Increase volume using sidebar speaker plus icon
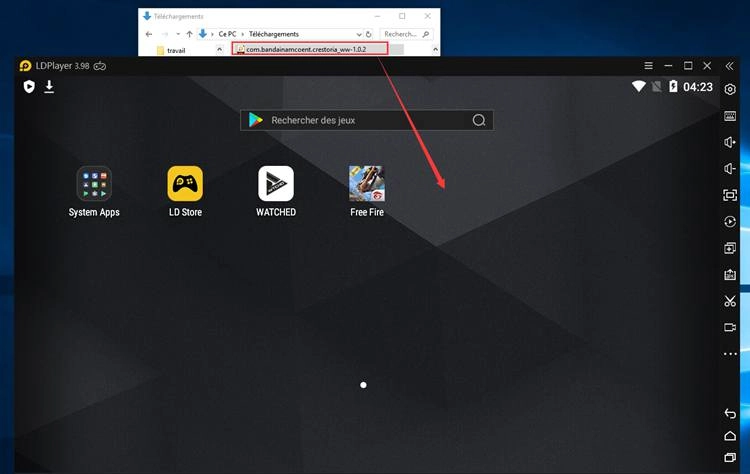 click(x=730, y=143)
